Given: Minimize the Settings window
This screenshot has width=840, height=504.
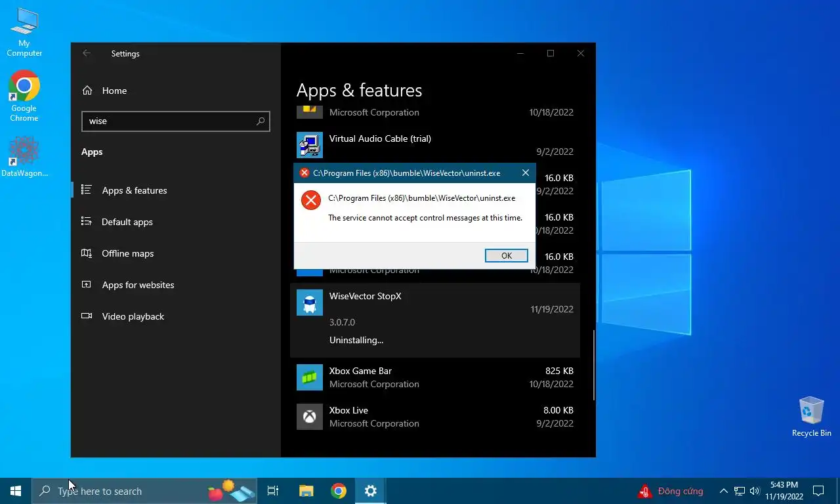Looking at the screenshot, I should coord(520,54).
